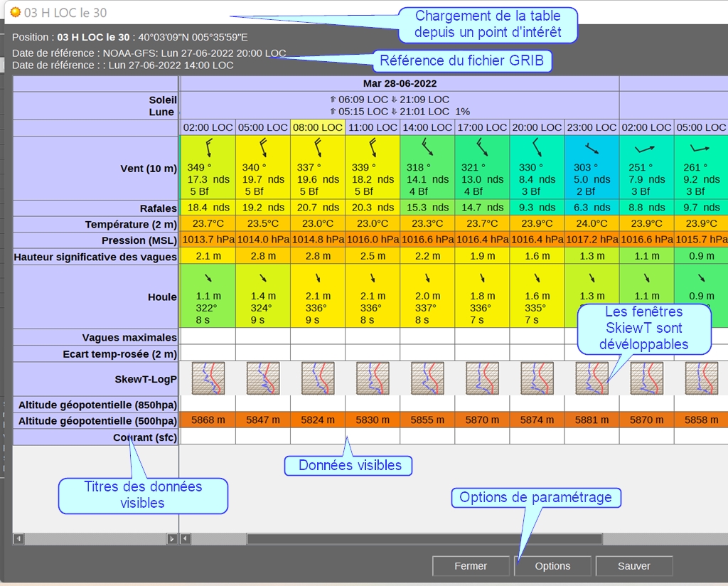Click the swell arrow above 2.0 m

427,277
